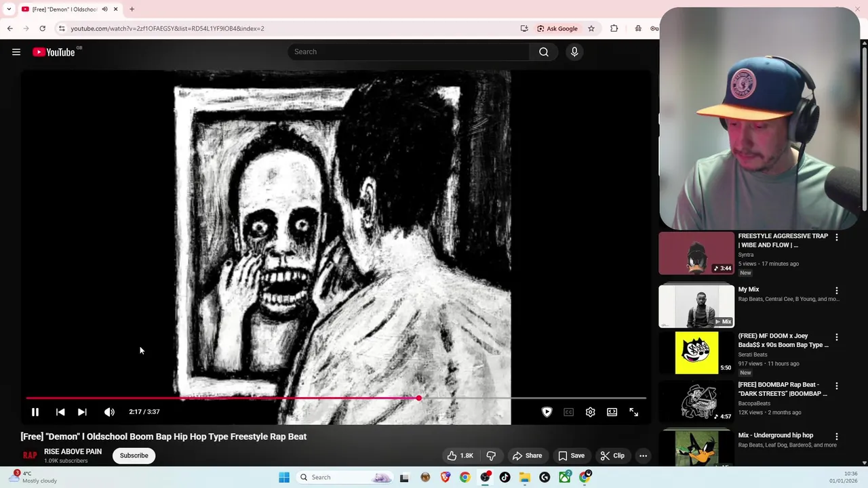Pause the video
The width and height of the screenshot is (868, 488).
[35, 412]
